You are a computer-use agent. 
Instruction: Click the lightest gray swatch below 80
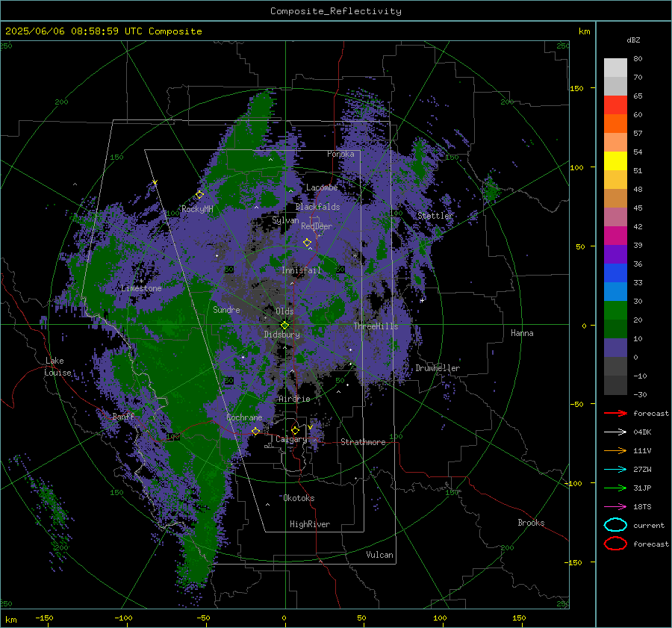click(x=615, y=68)
